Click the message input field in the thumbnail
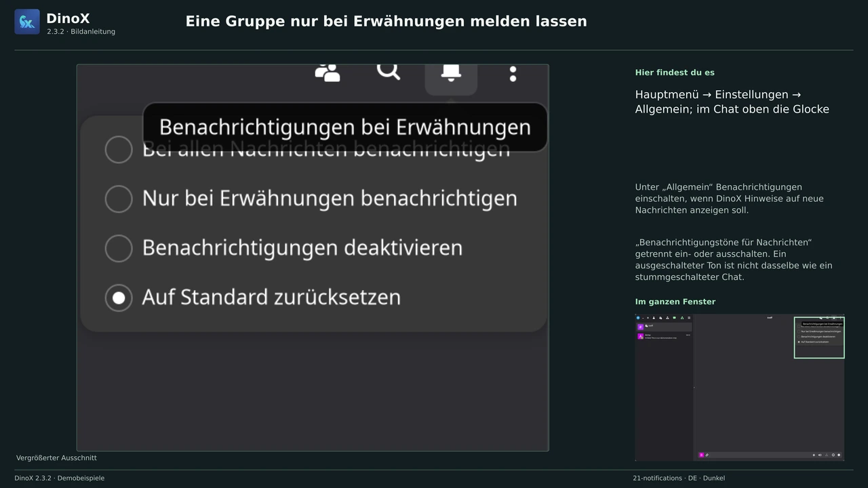 click(759, 455)
